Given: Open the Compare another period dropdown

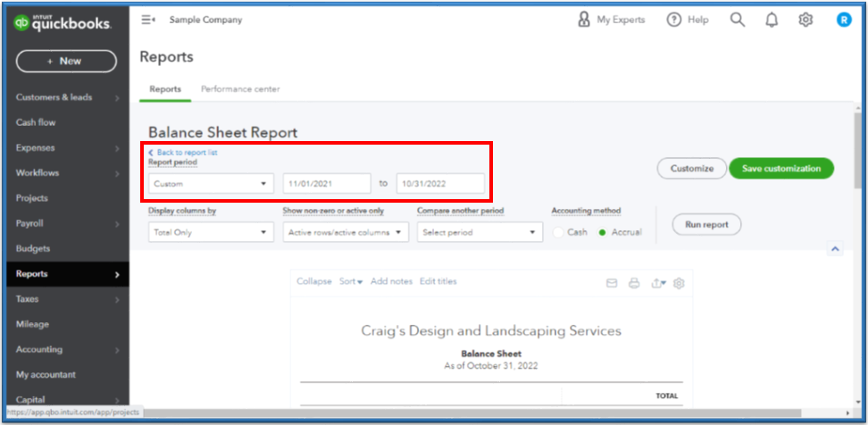Looking at the screenshot, I should 480,232.
